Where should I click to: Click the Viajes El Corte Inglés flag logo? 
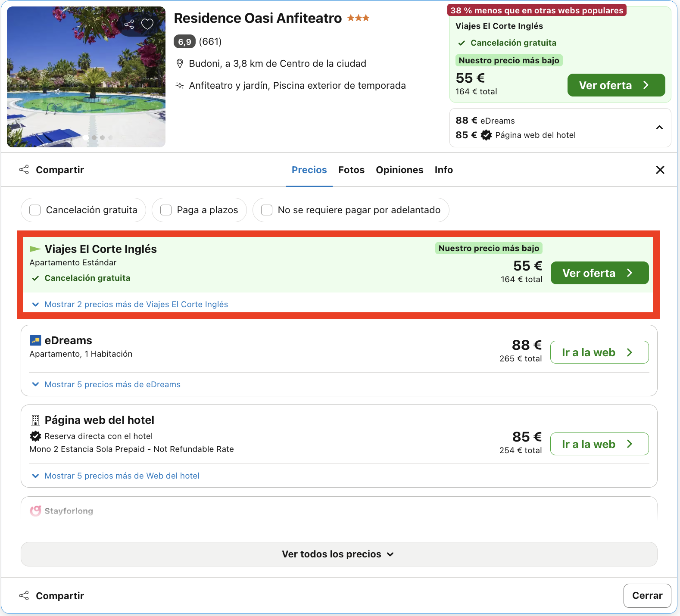tap(35, 249)
